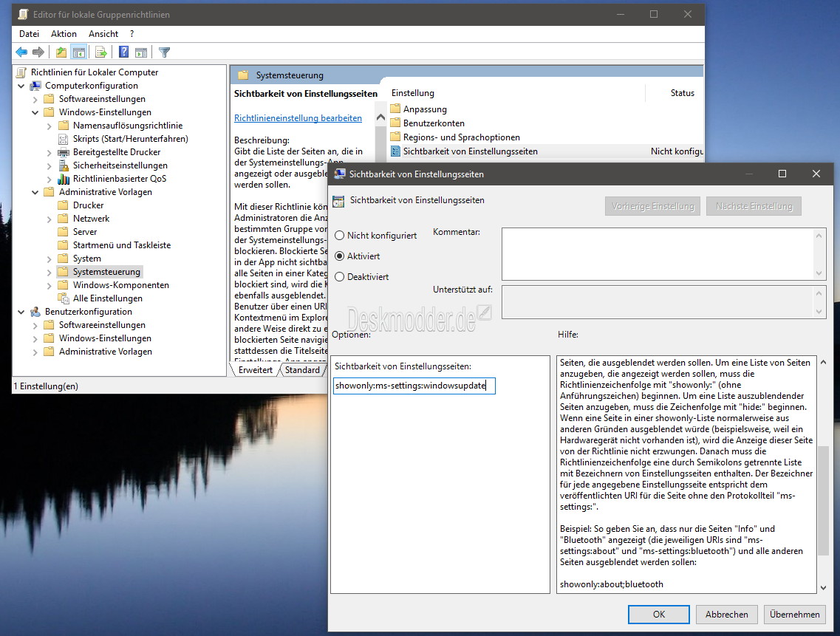This screenshot has width=840, height=636.
Task: Collapse Administrative Vorlagen under Computerkonfiguration
Action: pos(35,192)
